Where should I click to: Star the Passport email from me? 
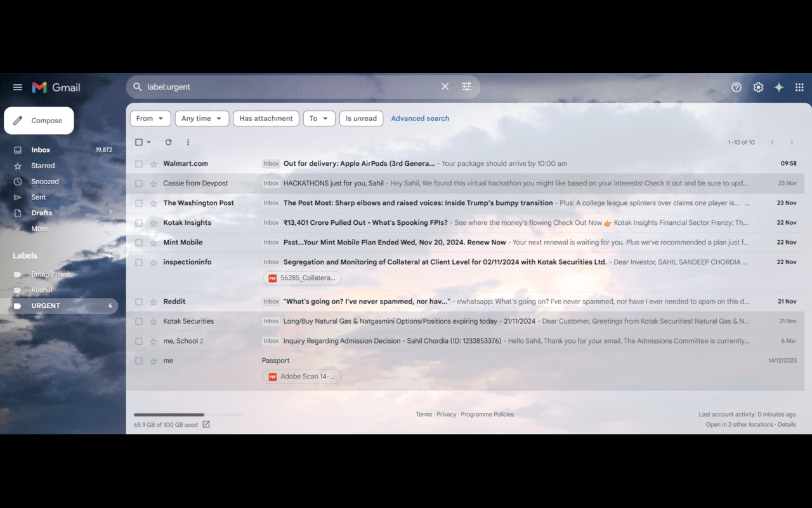pos(154,361)
